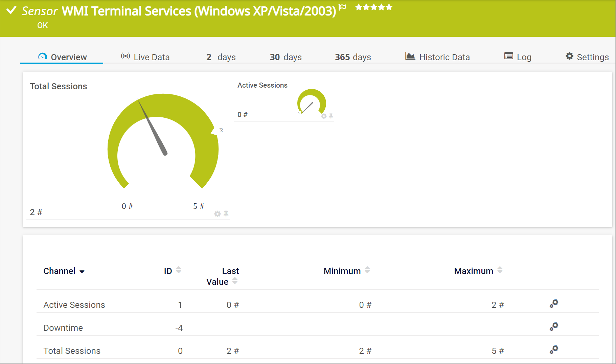Image resolution: width=616 pixels, height=364 pixels.
Task: Sort table by Minimum column
Action: (367, 270)
